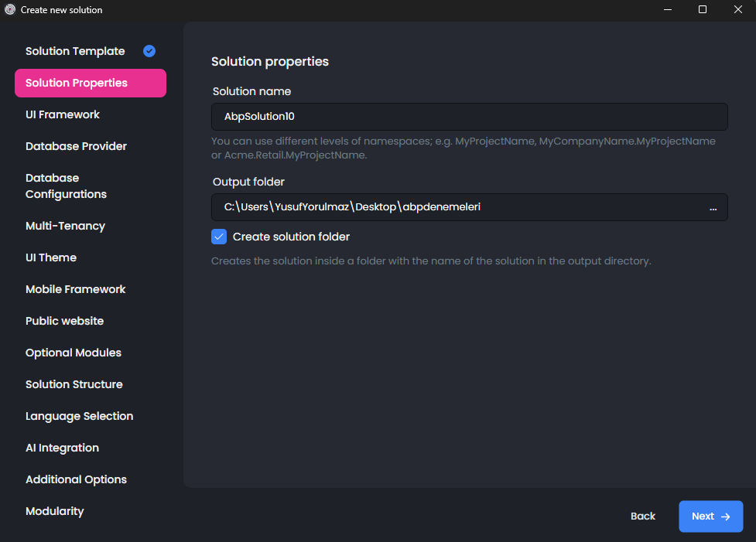The height and width of the screenshot is (542, 756).
Task: Maximize the Create new solution window
Action: 703,10
